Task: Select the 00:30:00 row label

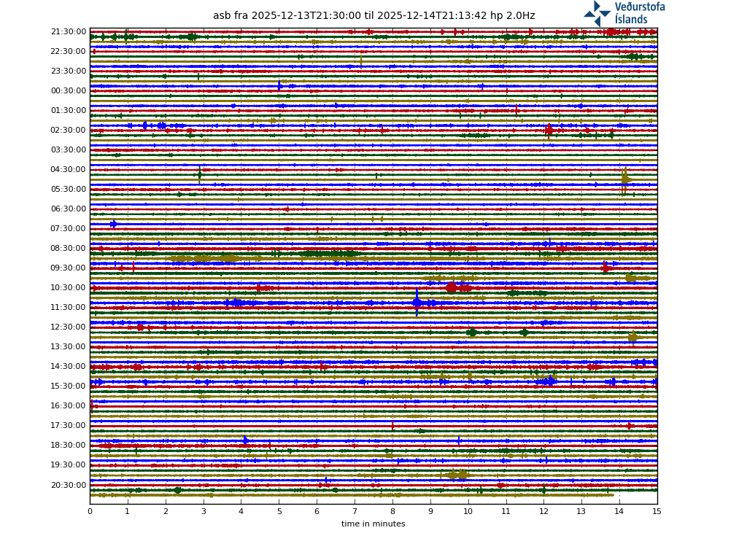Action: [69, 91]
